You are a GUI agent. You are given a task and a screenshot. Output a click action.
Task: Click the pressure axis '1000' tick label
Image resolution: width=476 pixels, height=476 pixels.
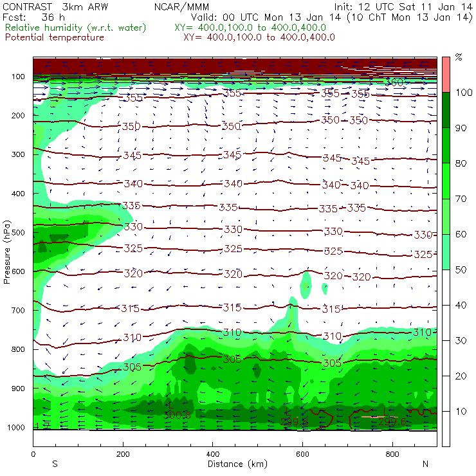[x=16, y=428]
